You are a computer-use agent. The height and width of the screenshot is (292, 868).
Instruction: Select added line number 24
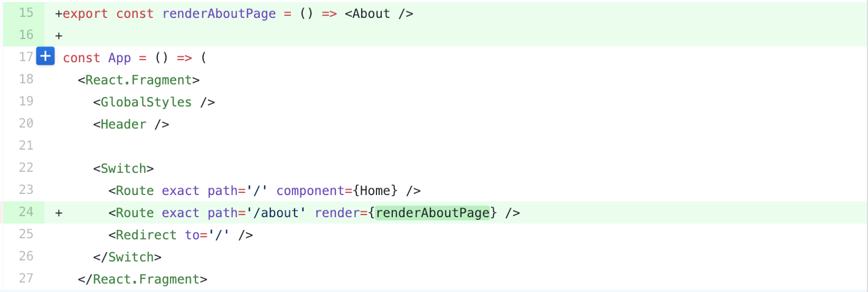pos(26,212)
